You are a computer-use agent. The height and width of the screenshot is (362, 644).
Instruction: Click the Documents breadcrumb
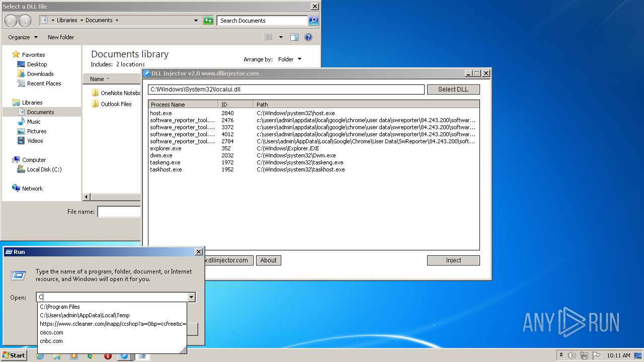point(99,21)
